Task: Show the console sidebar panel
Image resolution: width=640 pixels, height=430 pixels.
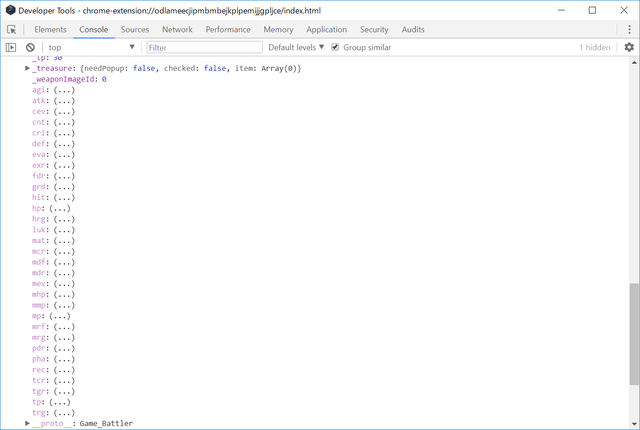Action: coord(11,47)
